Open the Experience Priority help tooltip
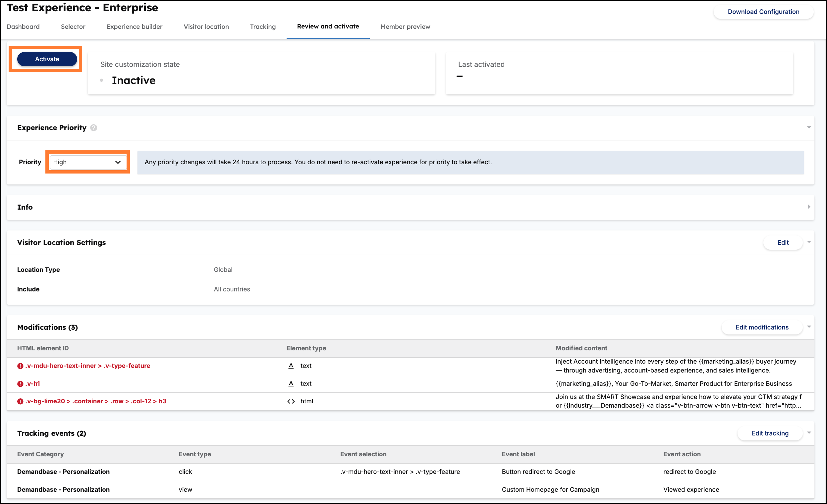 click(x=93, y=127)
